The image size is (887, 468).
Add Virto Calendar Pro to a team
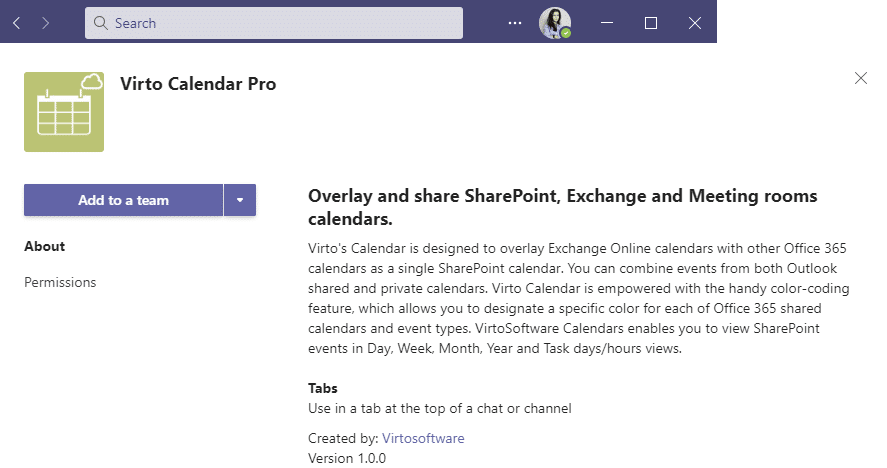(123, 200)
